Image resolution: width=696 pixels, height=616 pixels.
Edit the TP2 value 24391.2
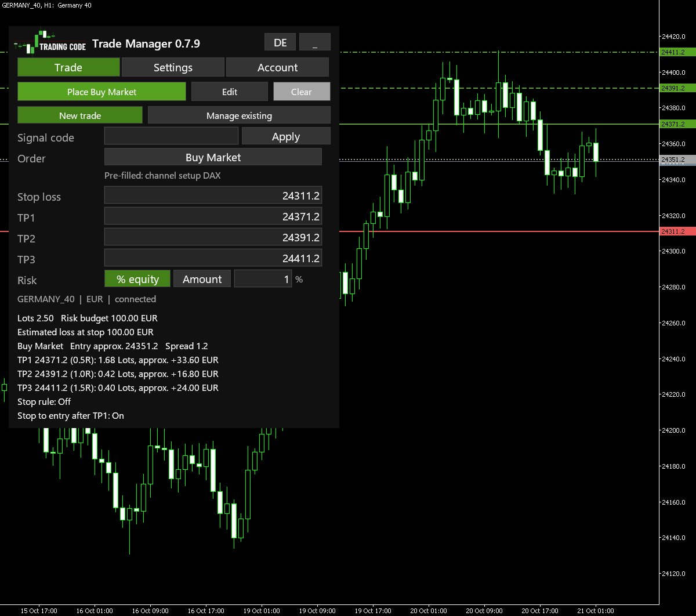tap(213, 237)
